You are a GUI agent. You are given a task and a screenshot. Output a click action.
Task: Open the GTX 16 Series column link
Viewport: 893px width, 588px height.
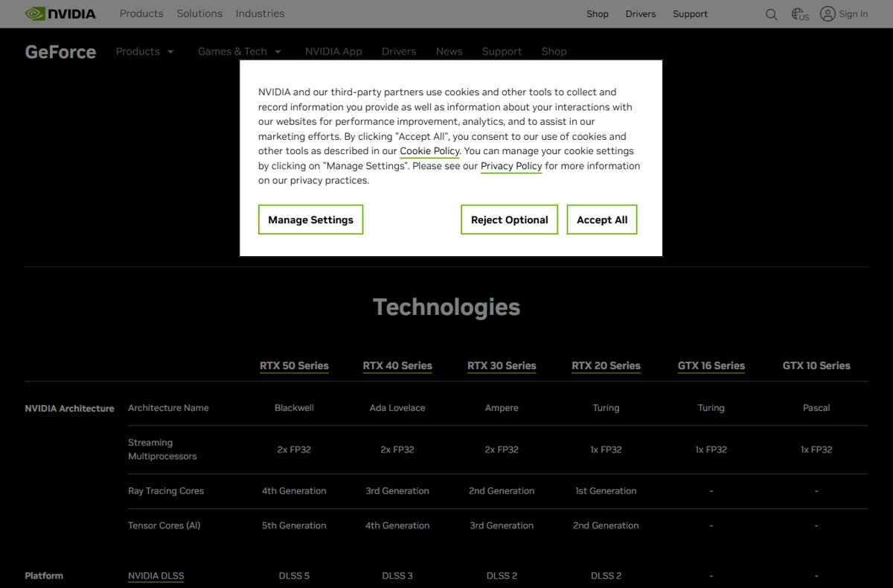711,365
